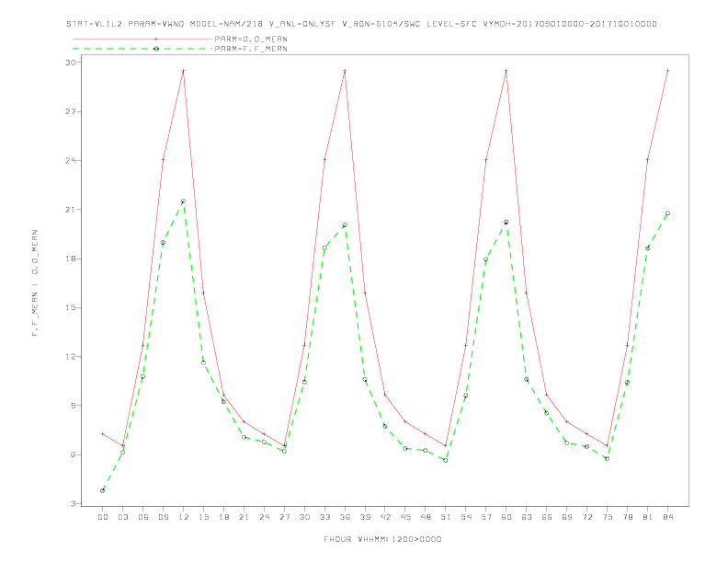Click x-axis tick label 81
The width and height of the screenshot is (728, 563).
(648, 517)
